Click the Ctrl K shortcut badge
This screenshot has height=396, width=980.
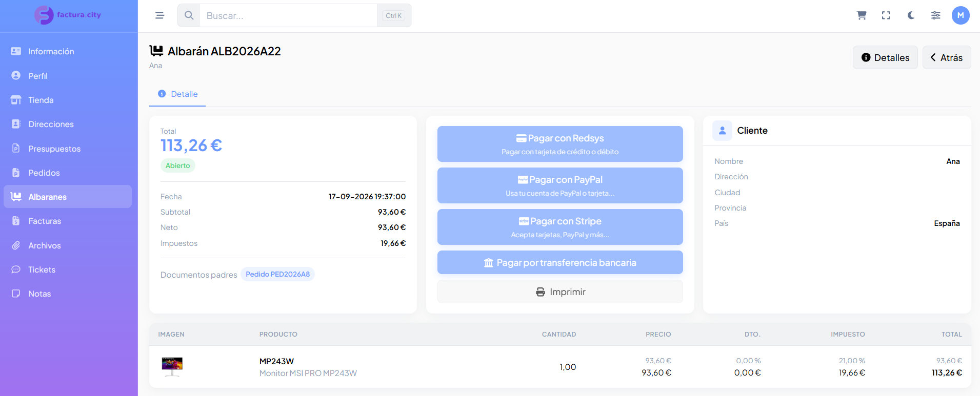pos(393,15)
